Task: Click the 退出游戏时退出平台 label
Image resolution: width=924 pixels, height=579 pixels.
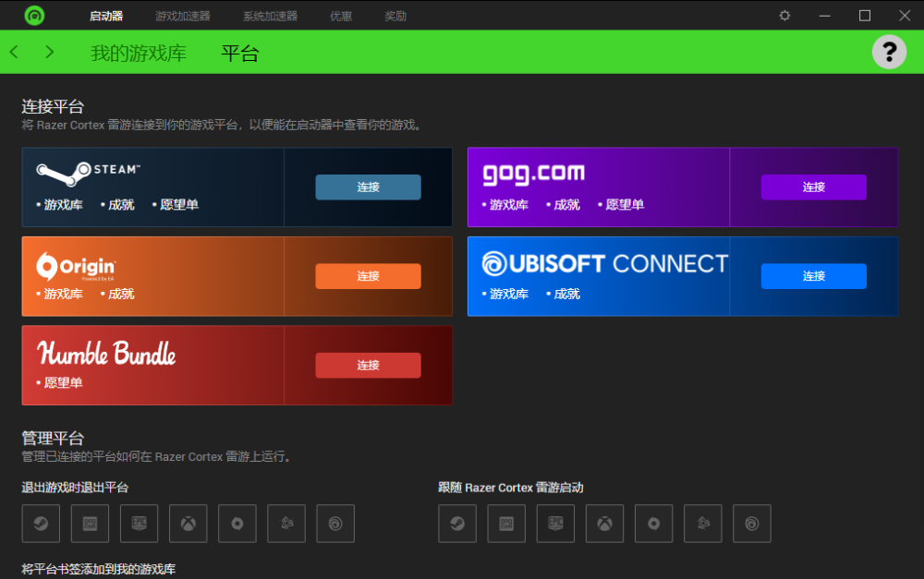Action: click(x=75, y=487)
